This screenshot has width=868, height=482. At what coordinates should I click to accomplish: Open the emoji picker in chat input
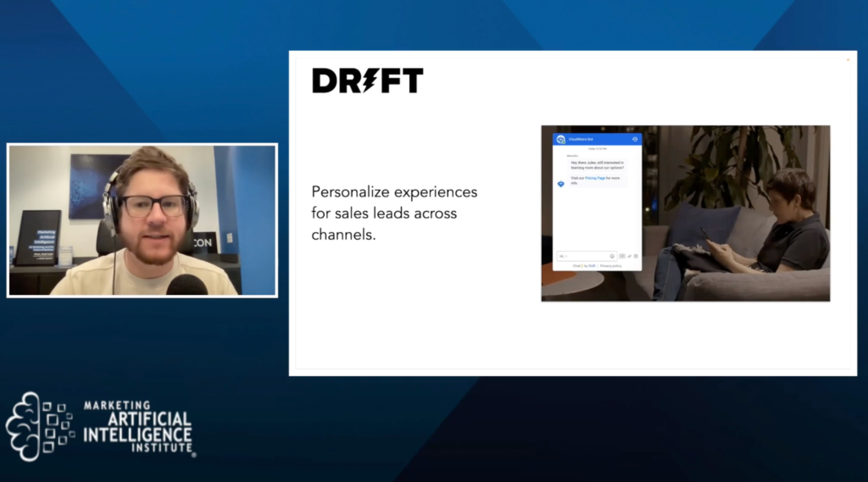tap(612, 256)
